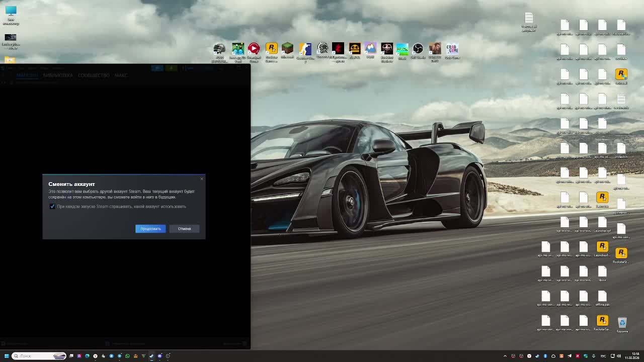Click the Counter-Strike desktop shortcut

coord(305,50)
